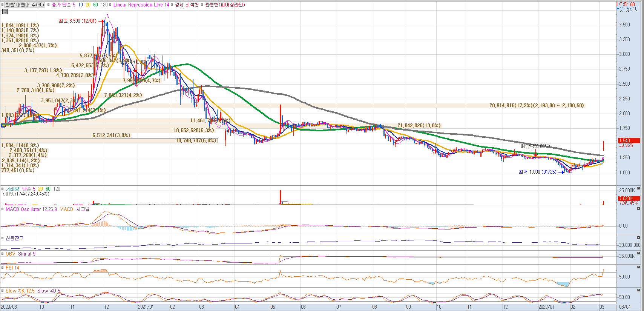The width and height of the screenshot is (644, 311).
Task: Click the yellow 20 moving average legend number
Action: [88, 5]
